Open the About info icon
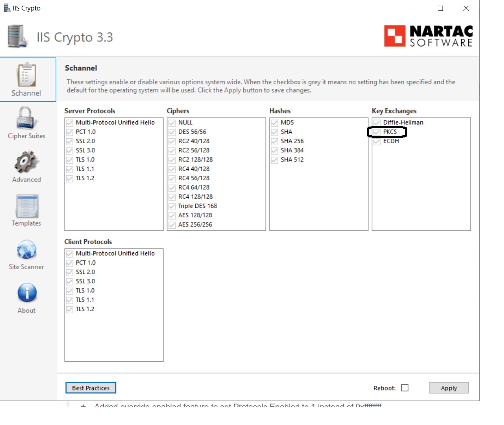The image size is (504, 425). click(x=27, y=293)
